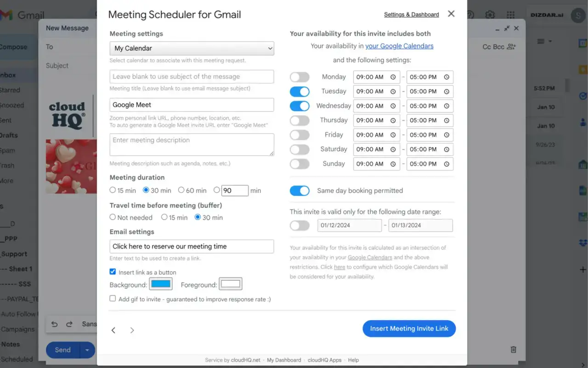Viewport: 588px width, 368px height.
Task: Uncheck the Insert link as a button option
Action: click(113, 272)
